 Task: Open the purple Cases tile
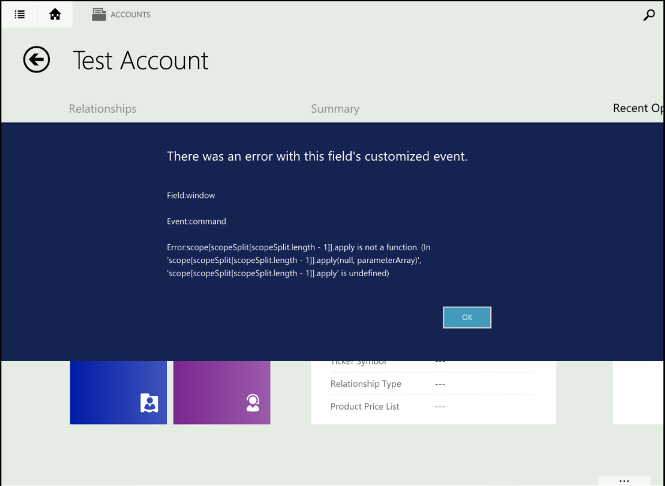222,392
